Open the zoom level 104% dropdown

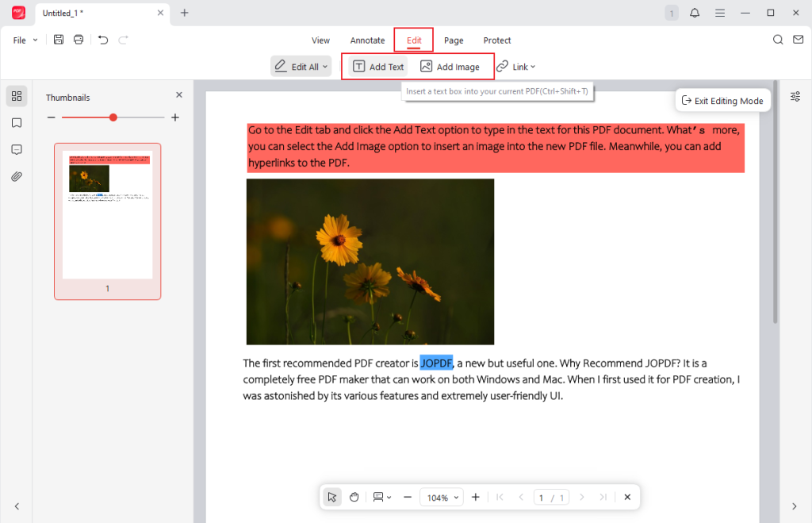point(441,497)
